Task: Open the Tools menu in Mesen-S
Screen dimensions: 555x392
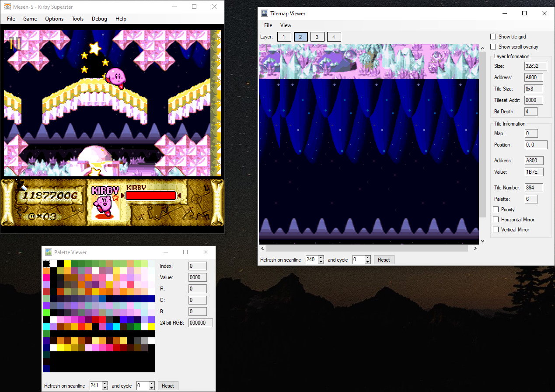Action: (77, 19)
